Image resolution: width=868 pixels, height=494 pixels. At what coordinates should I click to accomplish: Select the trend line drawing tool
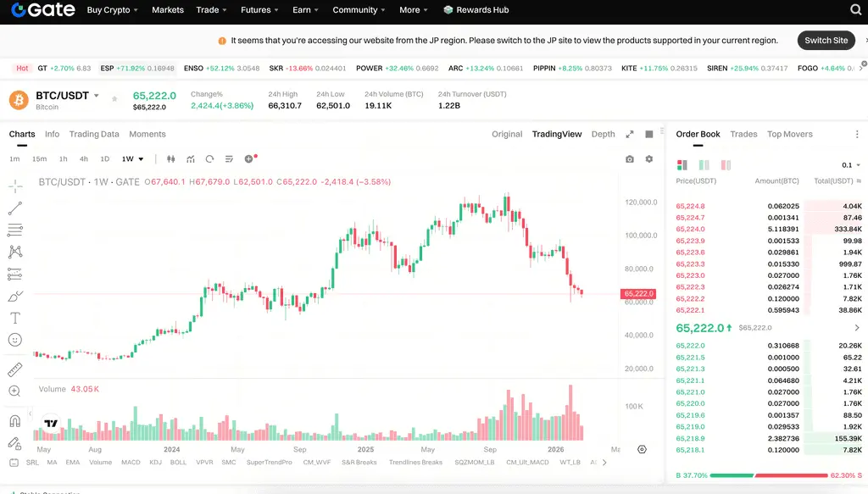click(x=15, y=208)
